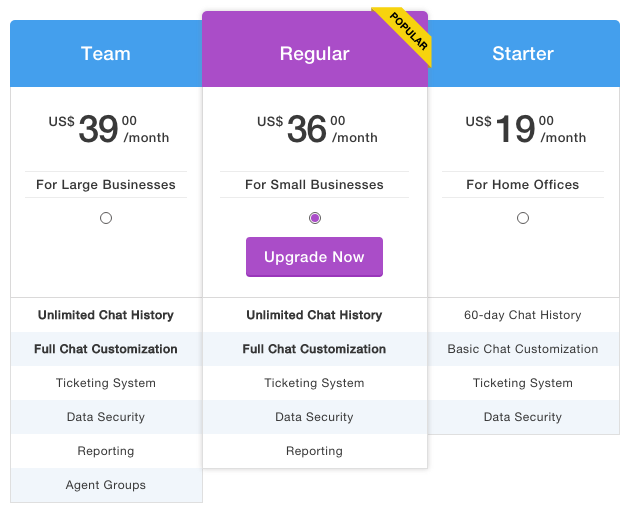Click 60-day Chat History in Starter plan
The width and height of the screenshot is (632, 509).
[523, 315]
